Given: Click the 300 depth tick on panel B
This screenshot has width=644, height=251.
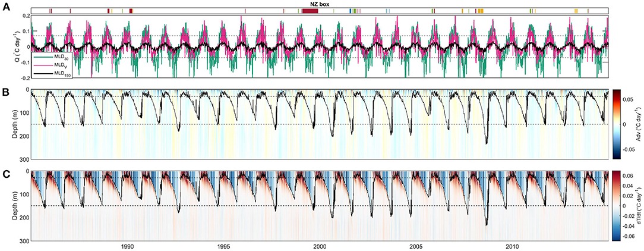Looking at the screenshot, I should 23,158.
